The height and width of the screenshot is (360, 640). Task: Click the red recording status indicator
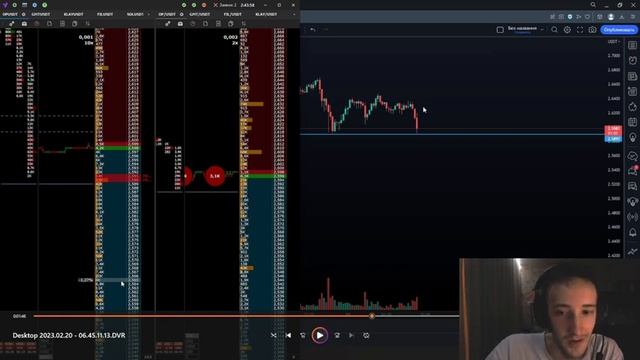(204, 5)
